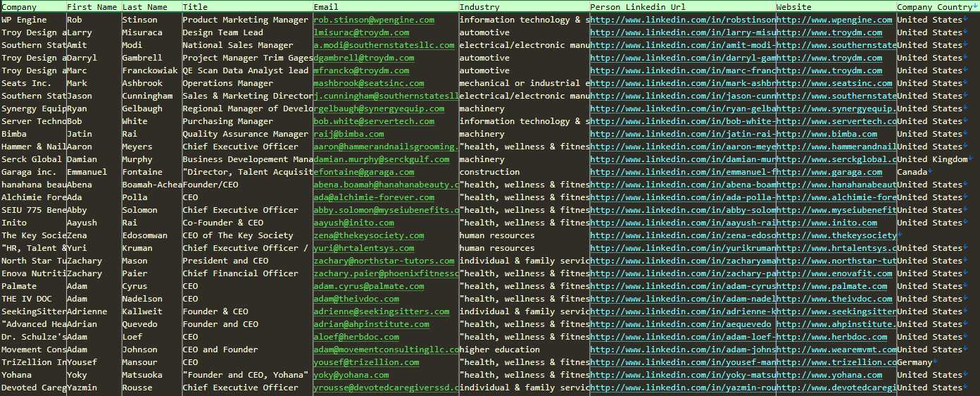Open website link http://www.wpengine.com
The image size is (980, 396).
[x=834, y=20]
